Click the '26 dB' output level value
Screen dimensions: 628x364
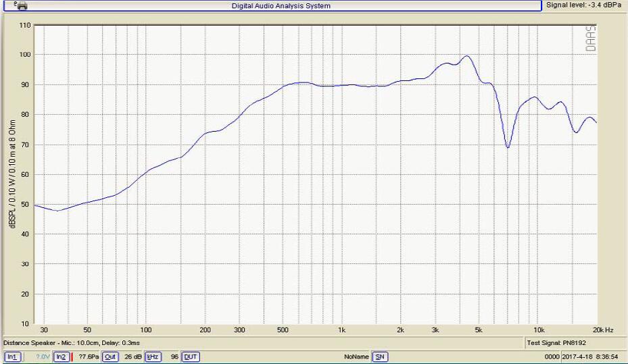pyautogui.click(x=133, y=357)
